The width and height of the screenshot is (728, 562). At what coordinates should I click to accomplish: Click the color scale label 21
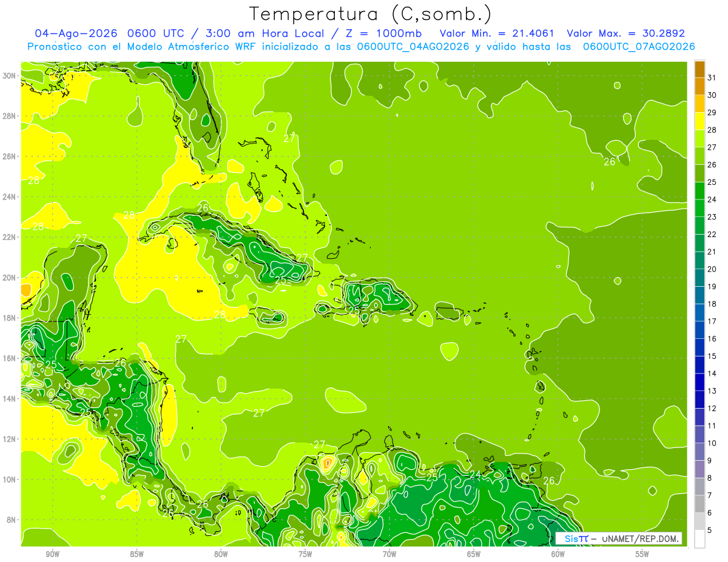pos(712,252)
